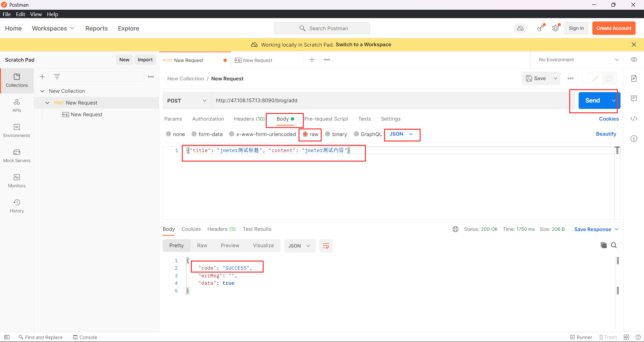Viewport: 644px width, 342px height.
Task: Open the Cookies link
Action: tap(609, 119)
